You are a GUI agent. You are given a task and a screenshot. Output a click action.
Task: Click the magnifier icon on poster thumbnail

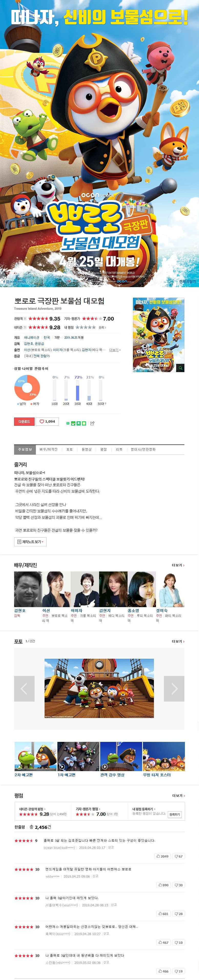click(180, 368)
